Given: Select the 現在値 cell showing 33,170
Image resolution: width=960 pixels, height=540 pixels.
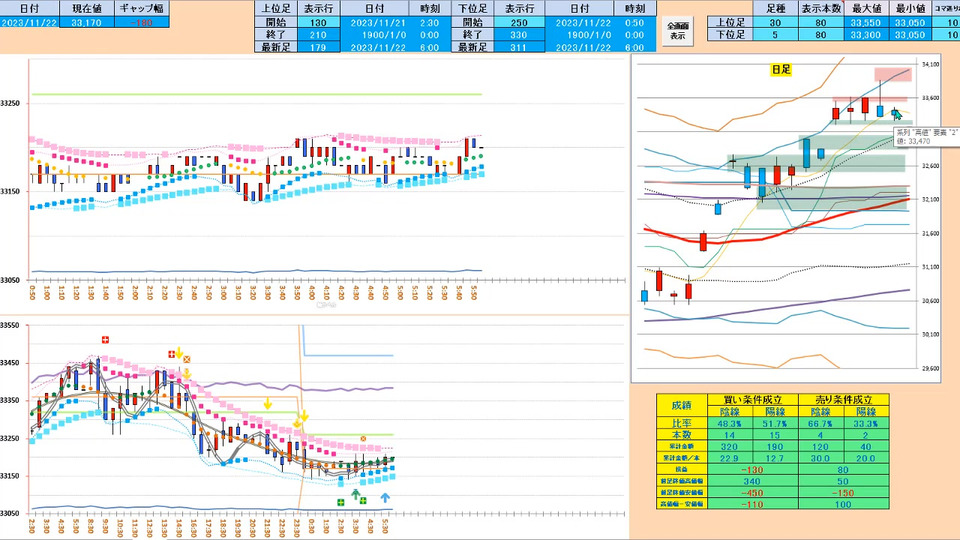Looking at the screenshot, I should pyautogui.click(x=86, y=23).
